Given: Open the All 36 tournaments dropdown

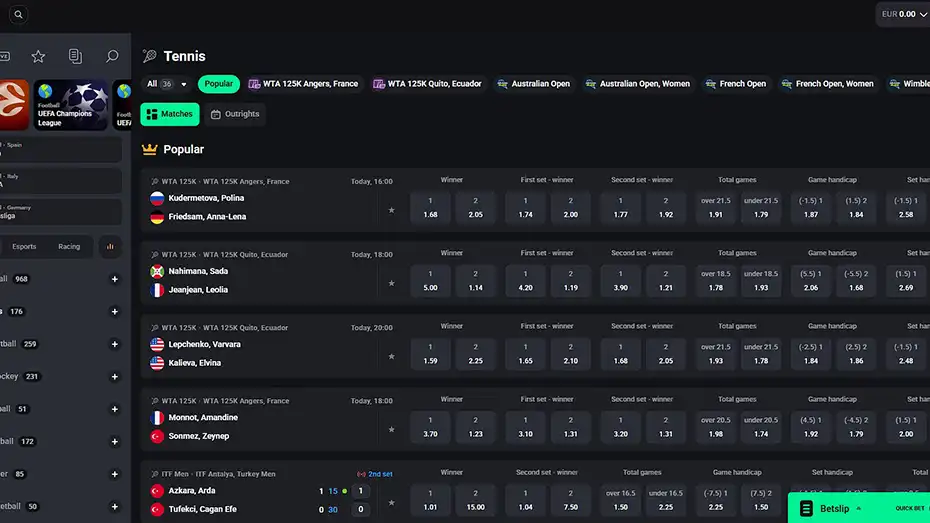Looking at the screenshot, I should 166,84.
